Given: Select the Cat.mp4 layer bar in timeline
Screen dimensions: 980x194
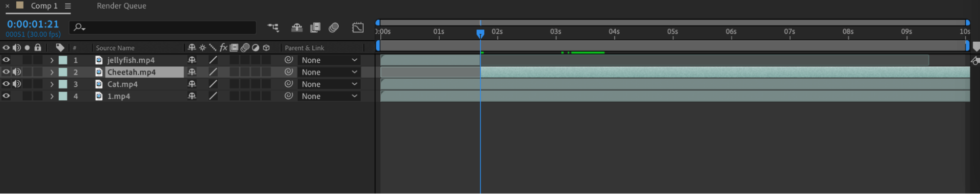Looking at the screenshot, I should pos(675,84).
